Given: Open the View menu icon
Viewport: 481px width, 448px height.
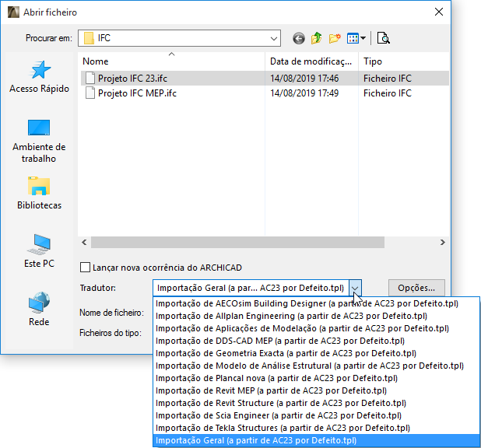Looking at the screenshot, I should point(356,38).
